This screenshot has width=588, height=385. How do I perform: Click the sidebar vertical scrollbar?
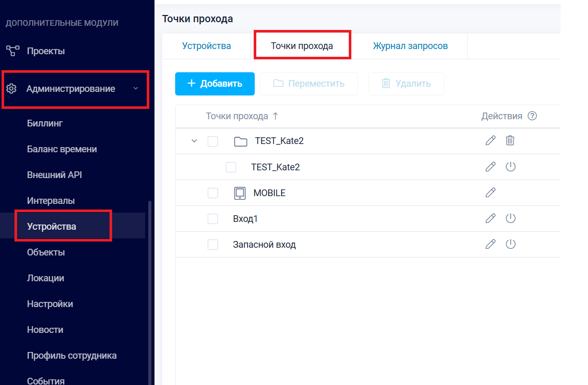point(150,289)
